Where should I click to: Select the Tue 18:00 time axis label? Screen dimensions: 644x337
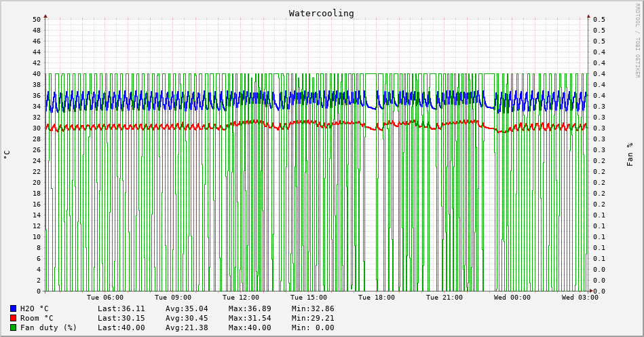click(x=377, y=298)
